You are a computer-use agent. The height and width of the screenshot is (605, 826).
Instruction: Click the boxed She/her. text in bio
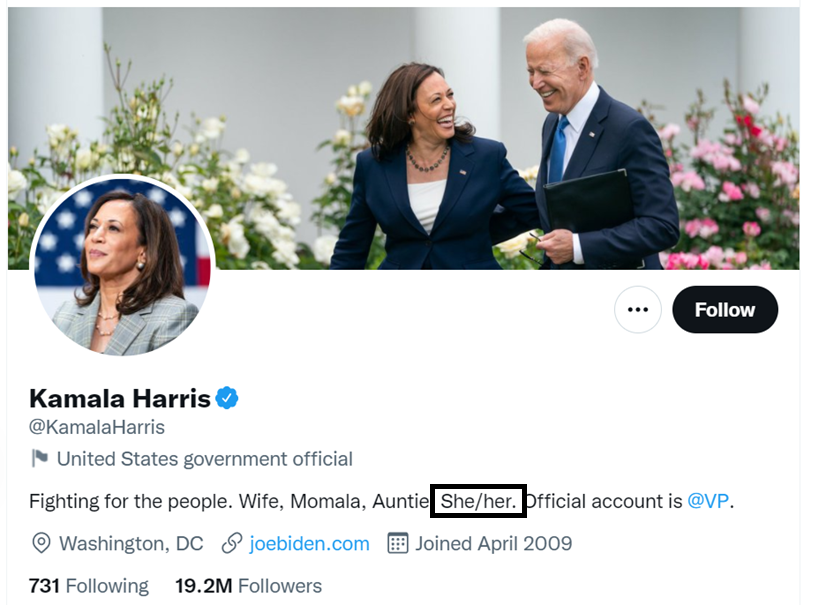[478, 501]
